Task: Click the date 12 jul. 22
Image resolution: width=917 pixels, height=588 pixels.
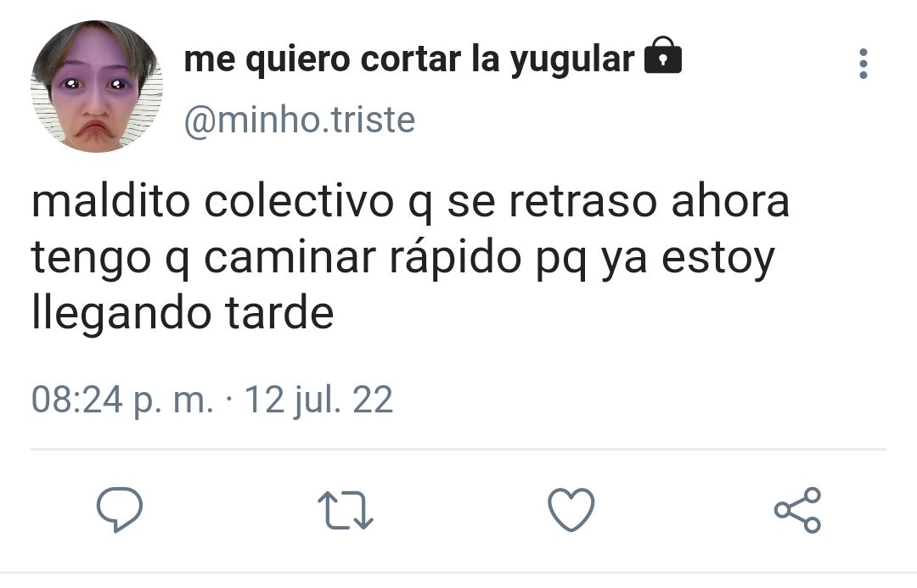Action: 318,400
